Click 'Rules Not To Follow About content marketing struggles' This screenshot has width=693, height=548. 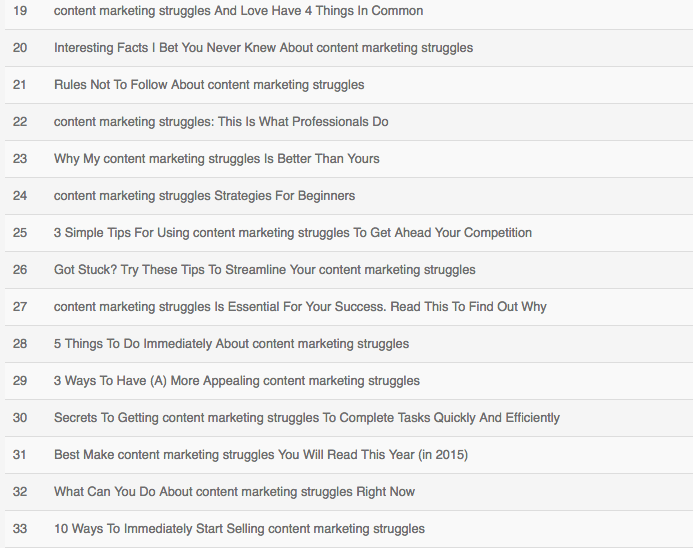[x=209, y=85]
